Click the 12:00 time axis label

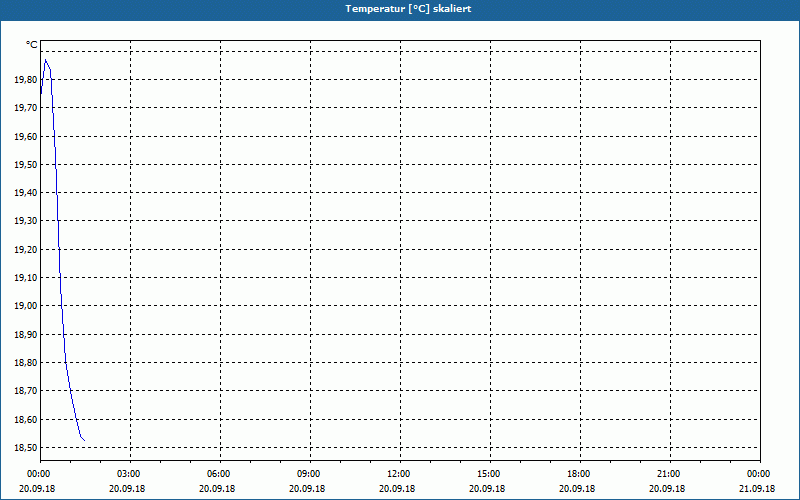(398, 474)
